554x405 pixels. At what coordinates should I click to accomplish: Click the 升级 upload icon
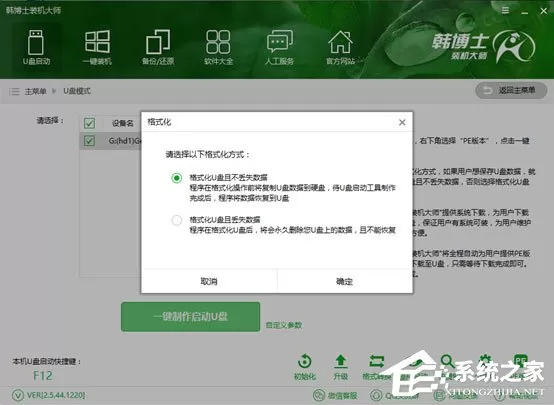pyautogui.click(x=341, y=367)
